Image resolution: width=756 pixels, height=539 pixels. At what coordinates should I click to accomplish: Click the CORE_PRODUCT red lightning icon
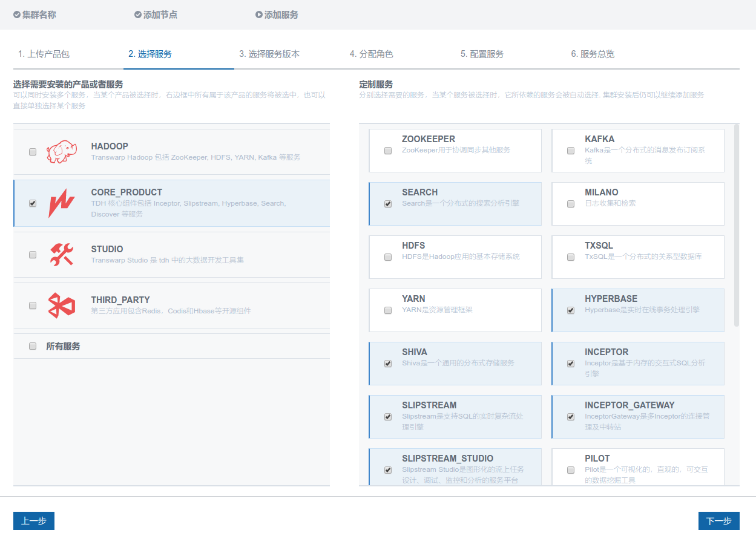pos(62,203)
